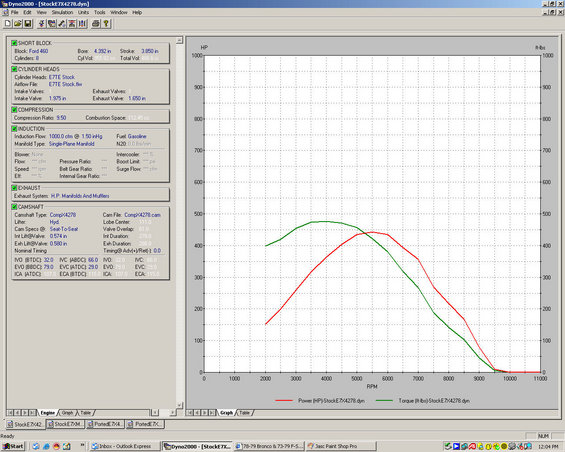
Task: Toggle the INDUCTION checkbox
Action: coord(14,129)
